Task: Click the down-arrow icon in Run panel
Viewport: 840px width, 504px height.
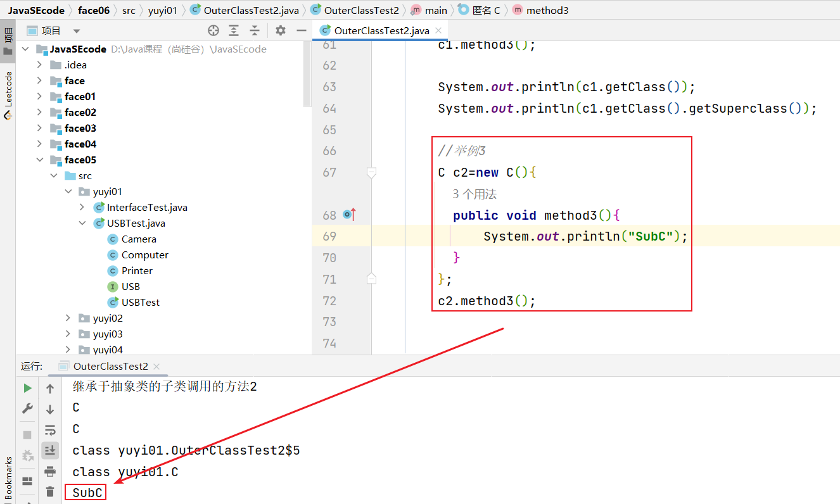Action: 50,410
